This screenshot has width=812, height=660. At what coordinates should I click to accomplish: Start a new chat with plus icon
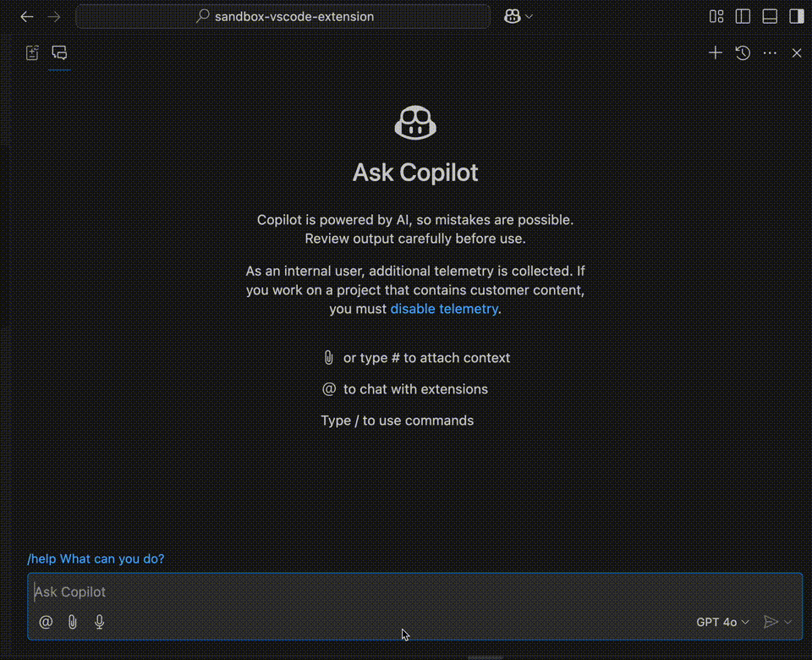716,52
